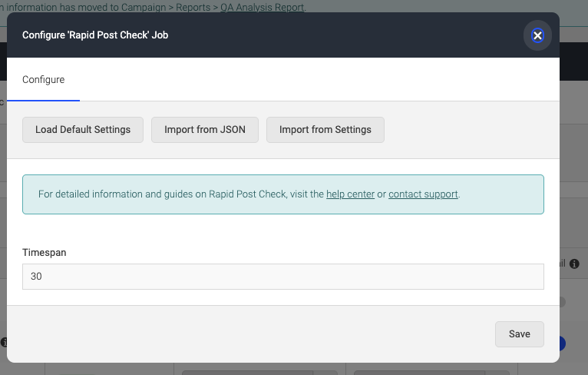Click the Timespan field label
This screenshot has height=375, width=588.
(x=45, y=253)
